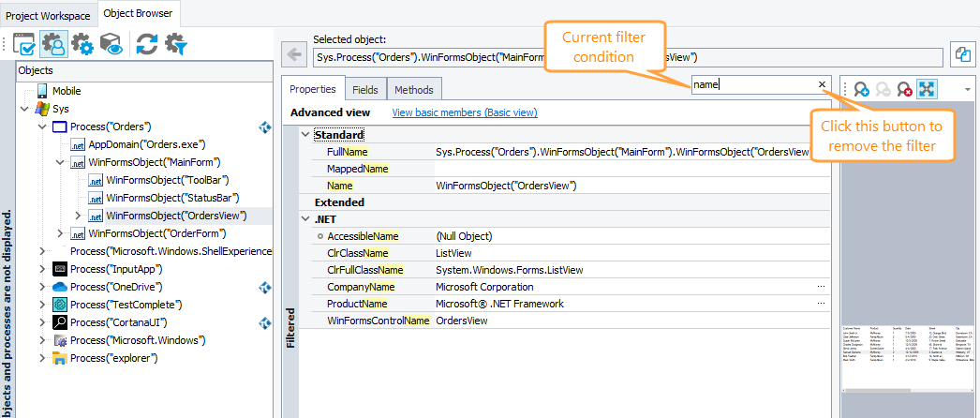Click the tested applications window icon in toolbar
Screen dimensions: 980x418
pos(26,44)
